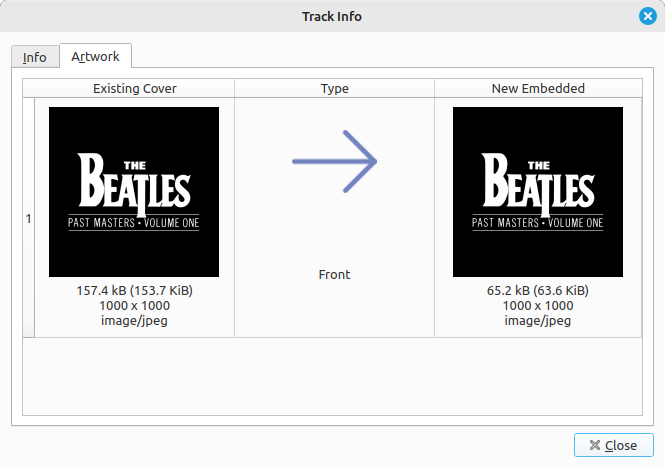
Task: Click the Close button
Action: click(x=613, y=445)
